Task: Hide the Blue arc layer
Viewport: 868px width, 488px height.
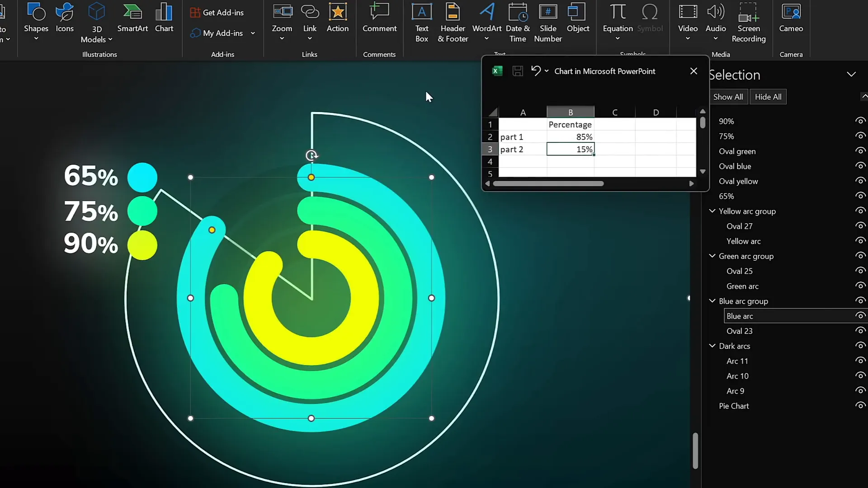Action: 860,315
